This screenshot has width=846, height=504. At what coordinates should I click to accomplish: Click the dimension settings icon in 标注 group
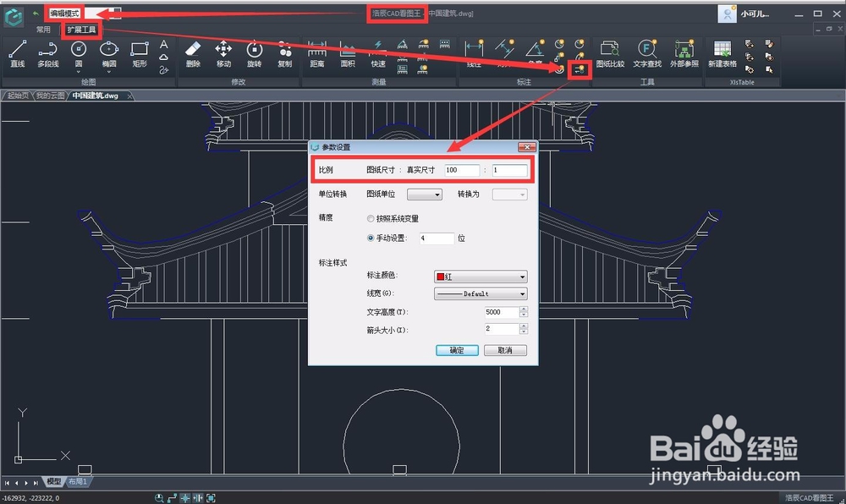tap(580, 69)
